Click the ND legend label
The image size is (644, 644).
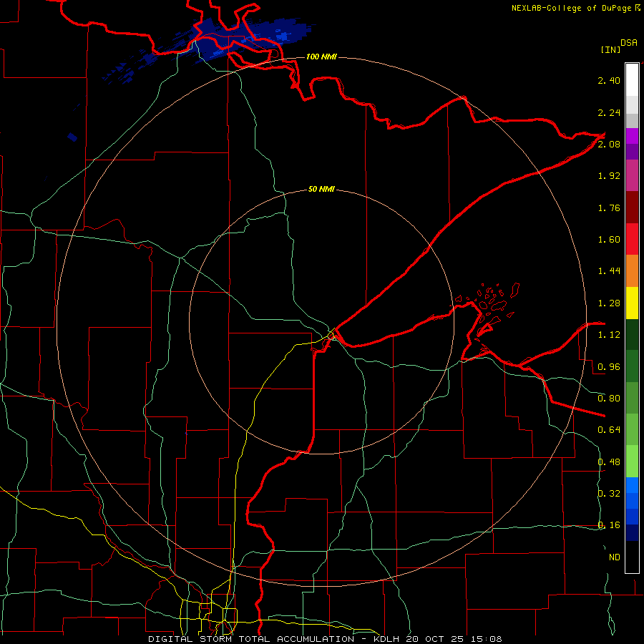click(615, 557)
